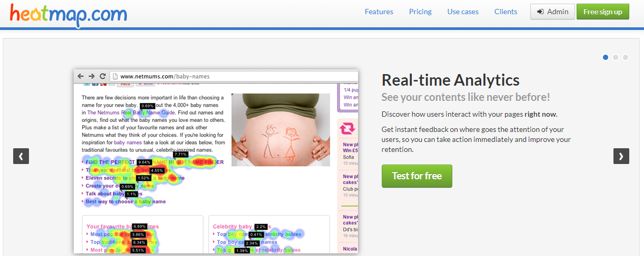Screen dimensions: 644x256
Task: Show previous slide with left arrow
Action: 21,156
